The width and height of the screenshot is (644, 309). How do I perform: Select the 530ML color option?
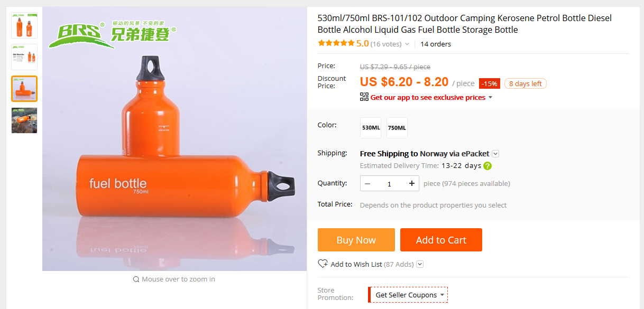click(x=370, y=127)
